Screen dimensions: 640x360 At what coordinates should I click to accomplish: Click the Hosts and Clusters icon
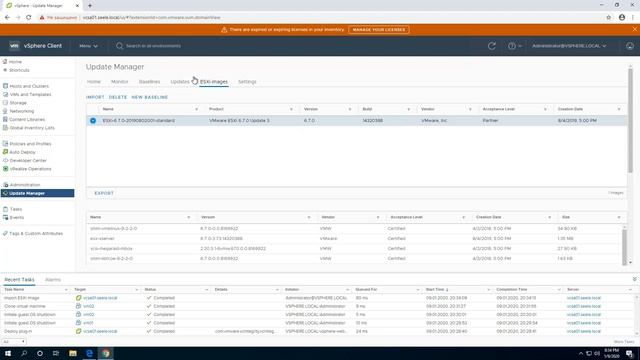[5, 86]
